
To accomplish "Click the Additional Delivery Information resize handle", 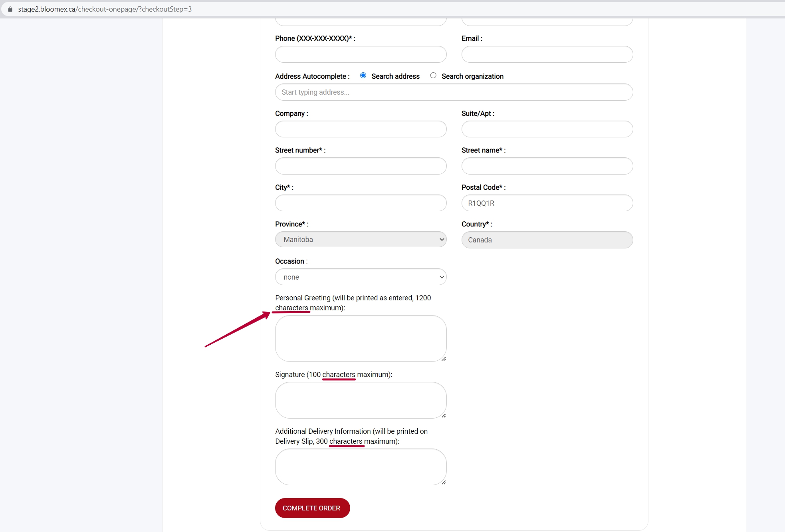I will [443, 482].
